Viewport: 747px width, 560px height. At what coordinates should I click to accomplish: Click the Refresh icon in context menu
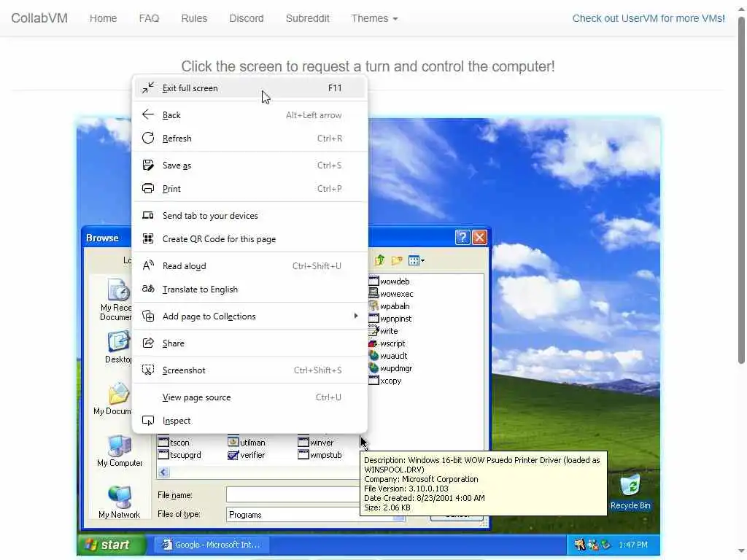(x=148, y=138)
